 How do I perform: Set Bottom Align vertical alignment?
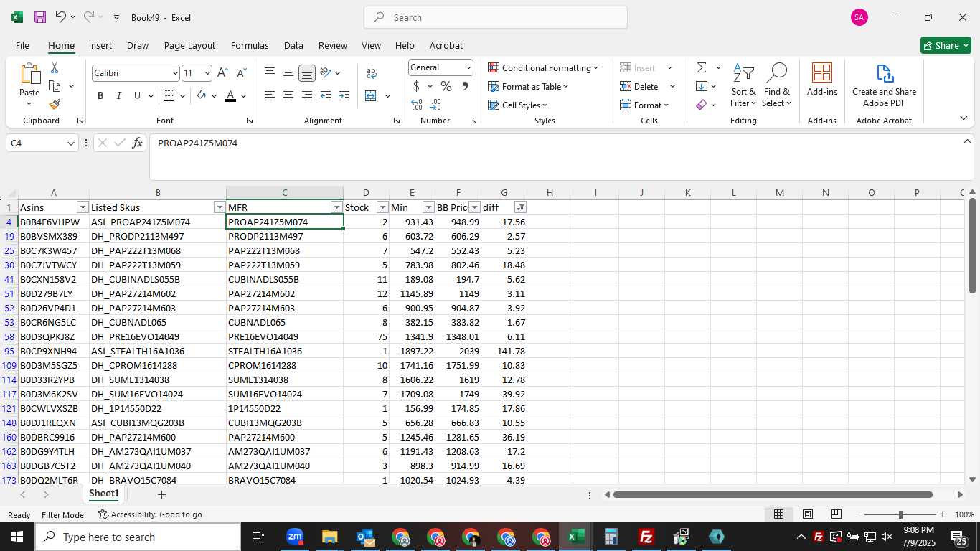point(307,73)
